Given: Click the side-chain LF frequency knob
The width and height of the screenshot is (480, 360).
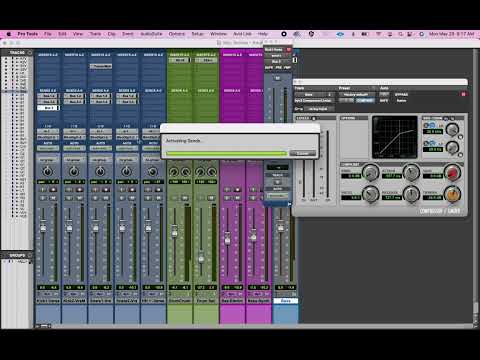Looking at the screenshot, I should click(x=452, y=147).
